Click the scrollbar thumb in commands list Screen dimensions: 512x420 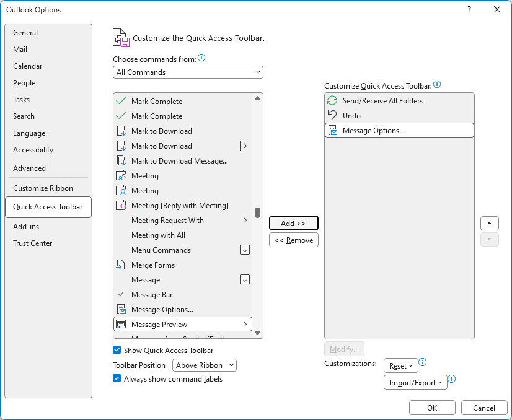(258, 212)
